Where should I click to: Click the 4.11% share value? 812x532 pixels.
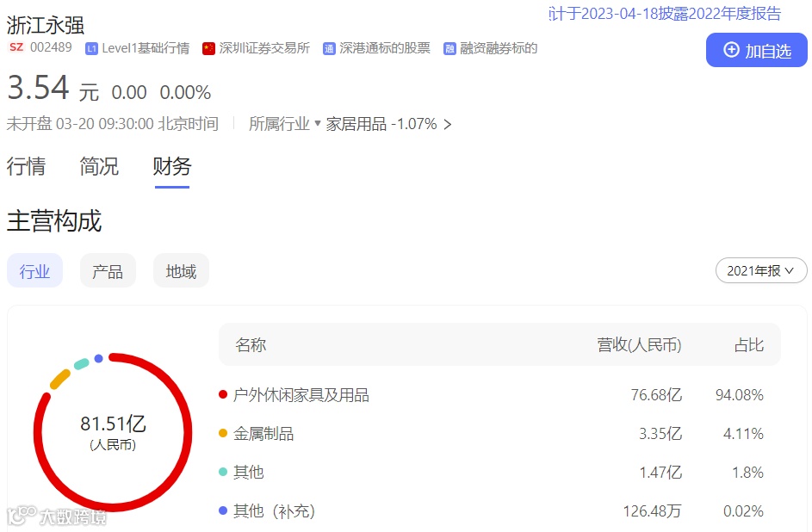744,433
